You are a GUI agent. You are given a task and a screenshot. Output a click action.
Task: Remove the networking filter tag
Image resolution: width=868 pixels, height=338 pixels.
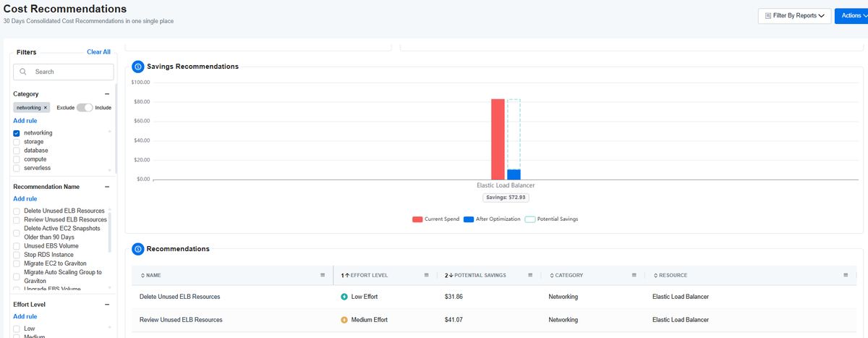pos(45,107)
